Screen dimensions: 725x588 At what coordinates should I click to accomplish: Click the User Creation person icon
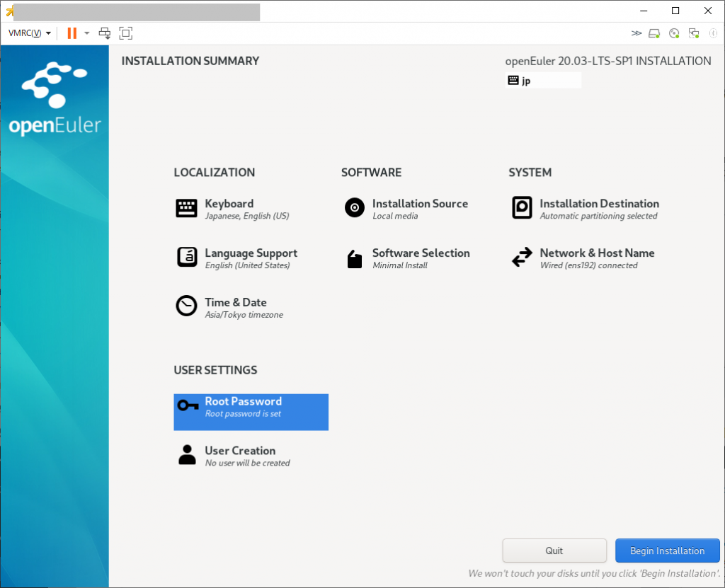pos(187,455)
